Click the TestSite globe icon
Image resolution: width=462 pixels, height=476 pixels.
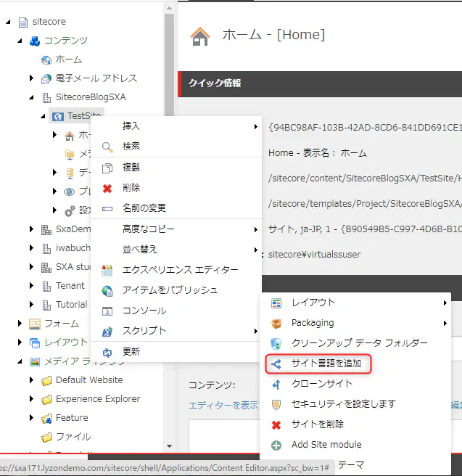(58, 116)
